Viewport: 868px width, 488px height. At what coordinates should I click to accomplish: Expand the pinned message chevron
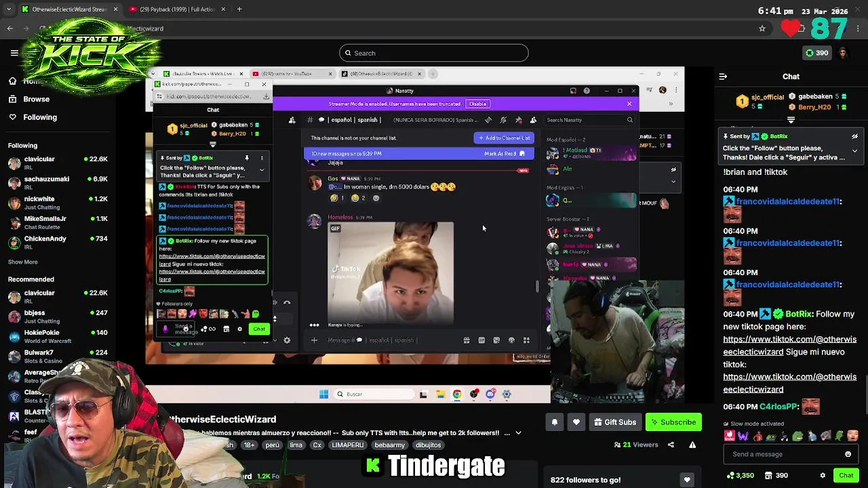(854, 150)
